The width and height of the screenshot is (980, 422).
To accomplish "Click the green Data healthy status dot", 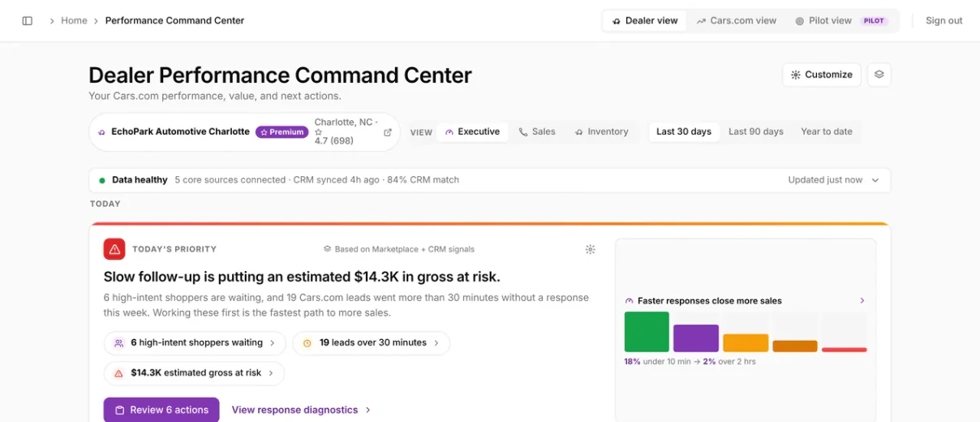I will point(102,180).
